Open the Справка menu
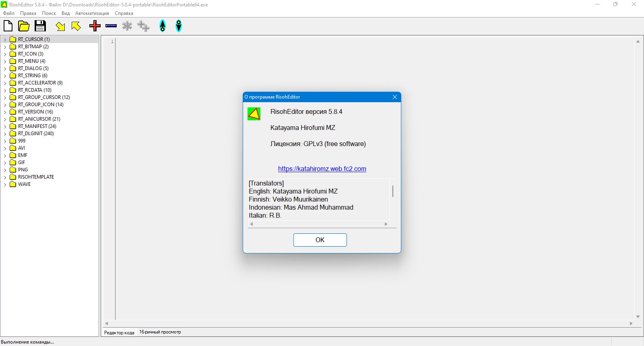Screen dimensions: 644x346 tap(124, 13)
